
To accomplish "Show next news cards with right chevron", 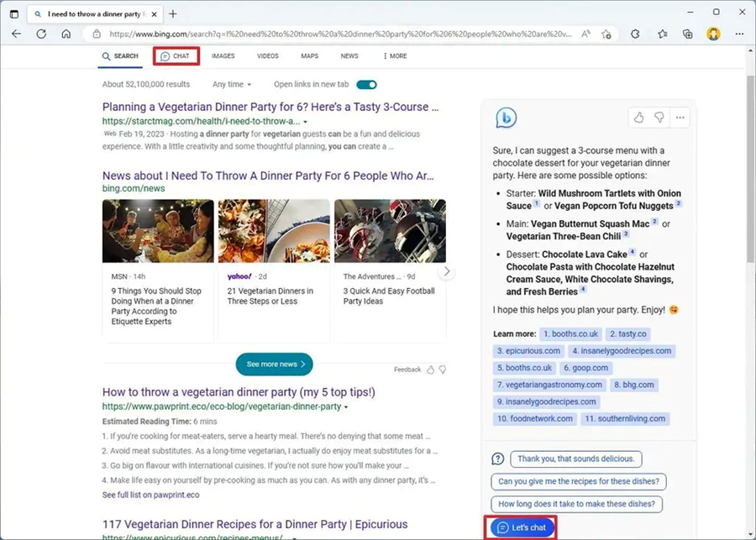I will tap(447, 271).
